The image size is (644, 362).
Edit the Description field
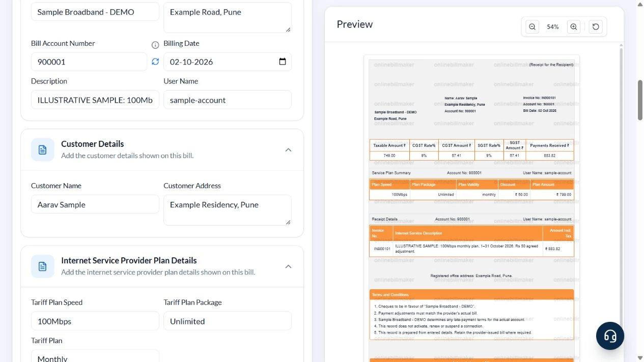pos(95,100)
